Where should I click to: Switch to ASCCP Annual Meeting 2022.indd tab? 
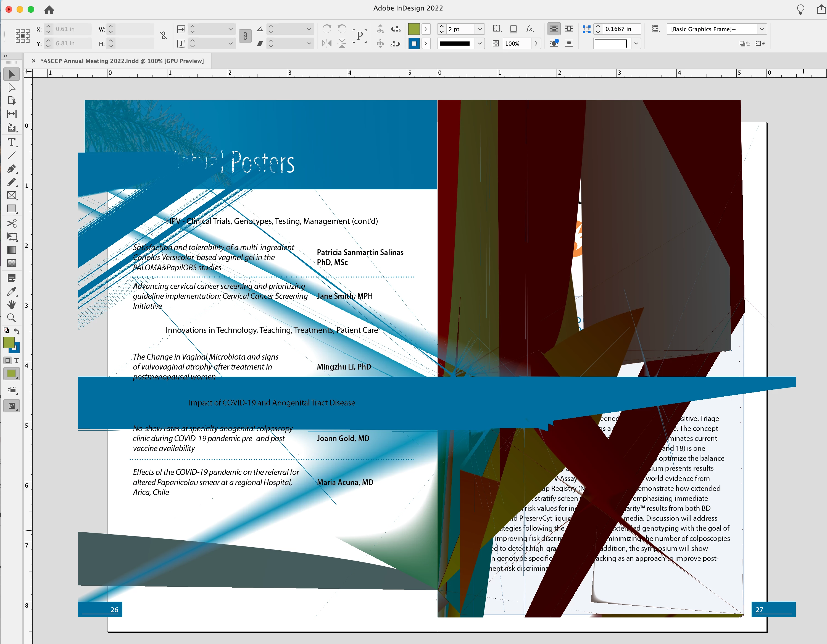[x=122, y=61]
